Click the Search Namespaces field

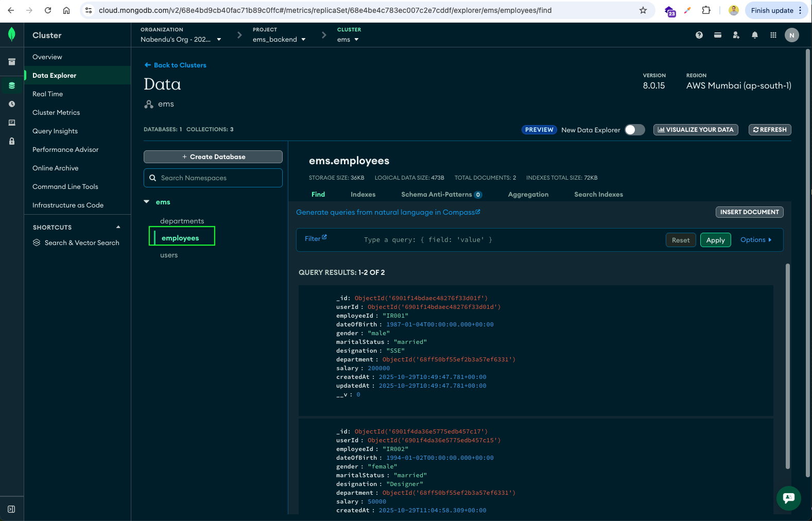[x=213, y=178]
